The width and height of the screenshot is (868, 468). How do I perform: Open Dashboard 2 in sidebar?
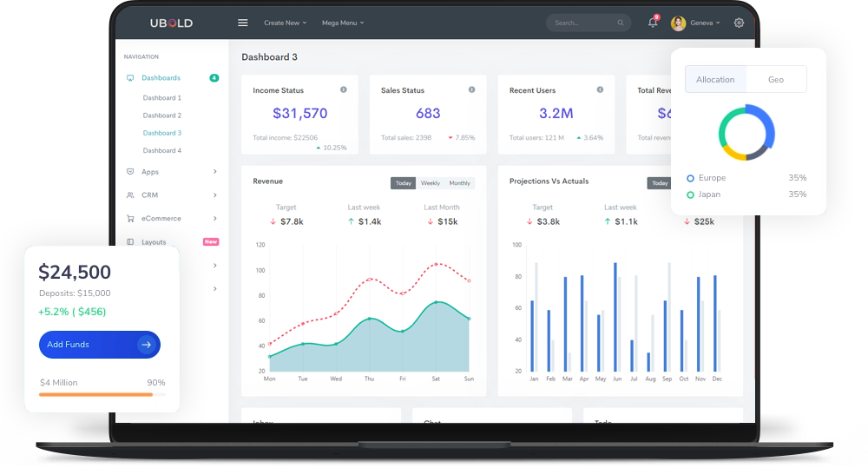coord(161,115)
